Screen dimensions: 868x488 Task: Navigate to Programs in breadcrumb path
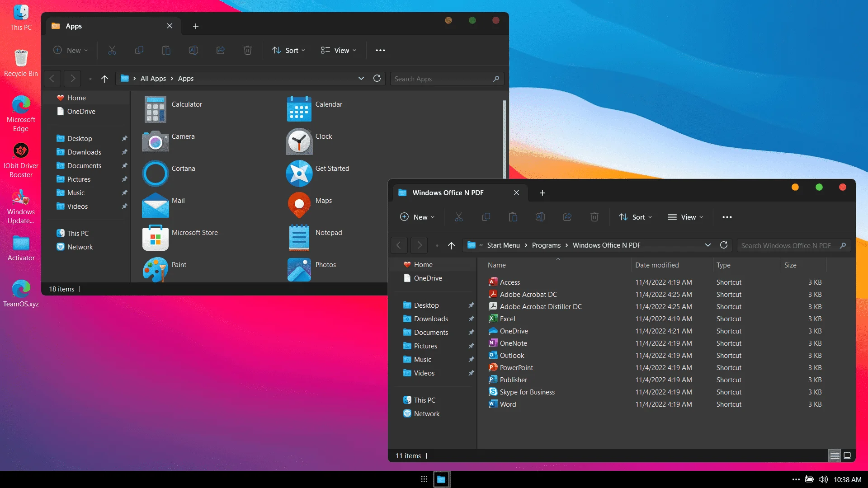(546, 245)
